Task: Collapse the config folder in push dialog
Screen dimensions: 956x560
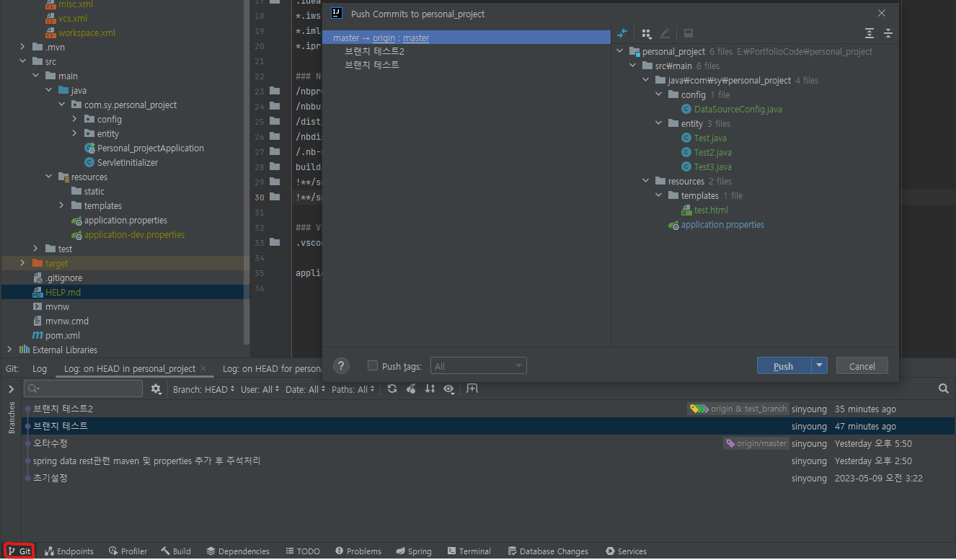Action: [x=659, y=94]
